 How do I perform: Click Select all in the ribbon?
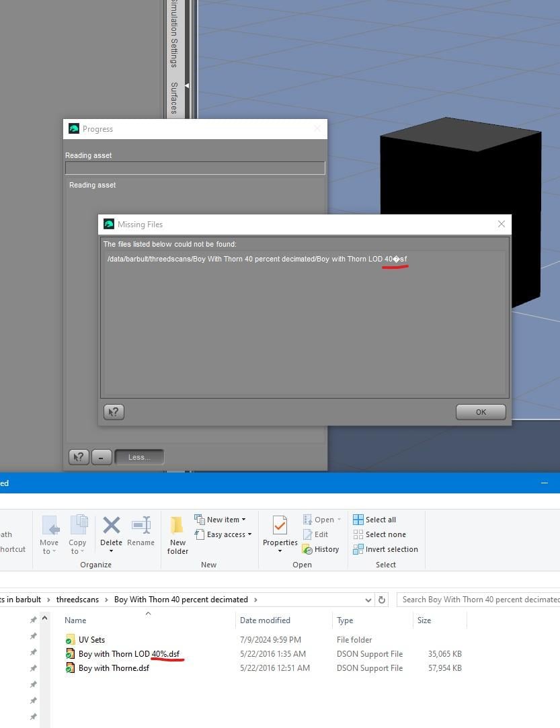(x=374, y=520)
